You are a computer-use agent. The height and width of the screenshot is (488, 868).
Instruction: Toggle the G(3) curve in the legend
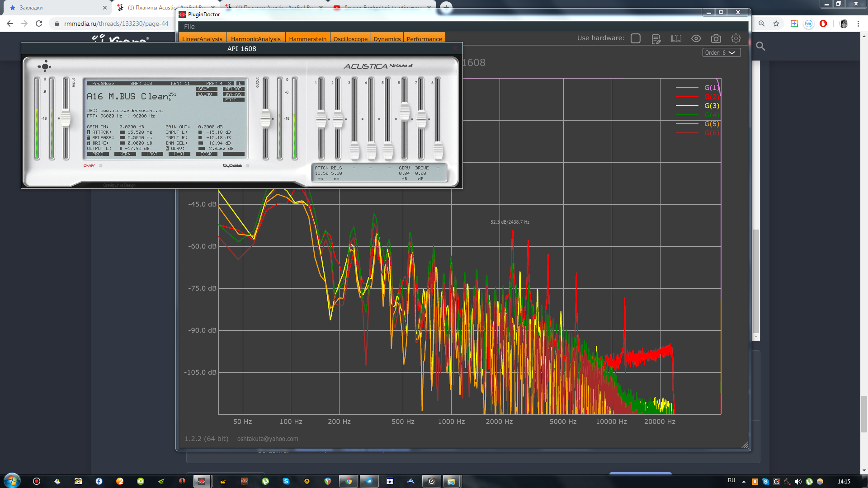712,106
